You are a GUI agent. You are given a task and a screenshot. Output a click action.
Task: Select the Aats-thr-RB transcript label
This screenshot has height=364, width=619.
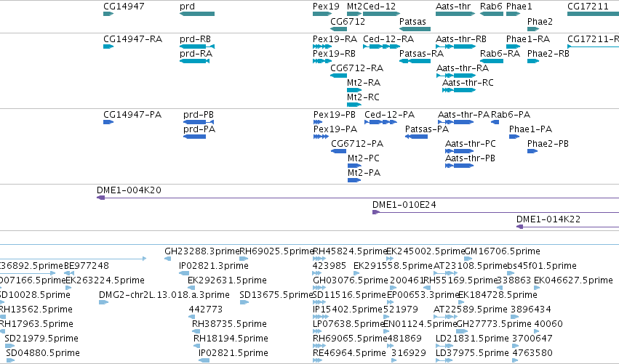(461, 39)
